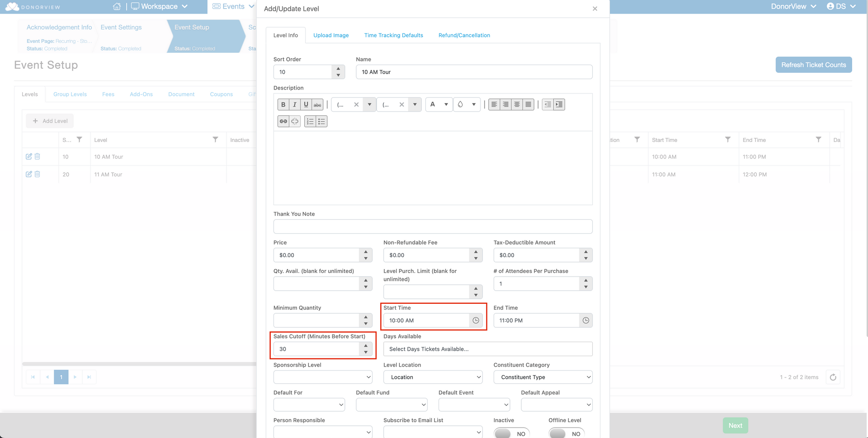Edit the 11 AM Tour level row
This screenshot has height=438, width=868.
[x=29, y=174]
